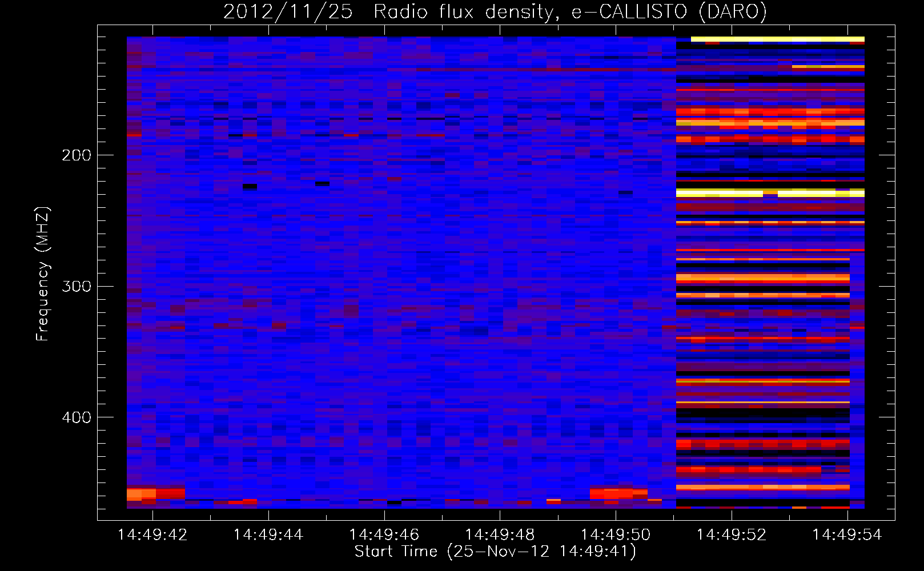Select the 400 frequency tick label
Screen dimensions: 924x571
click(76, 417)
